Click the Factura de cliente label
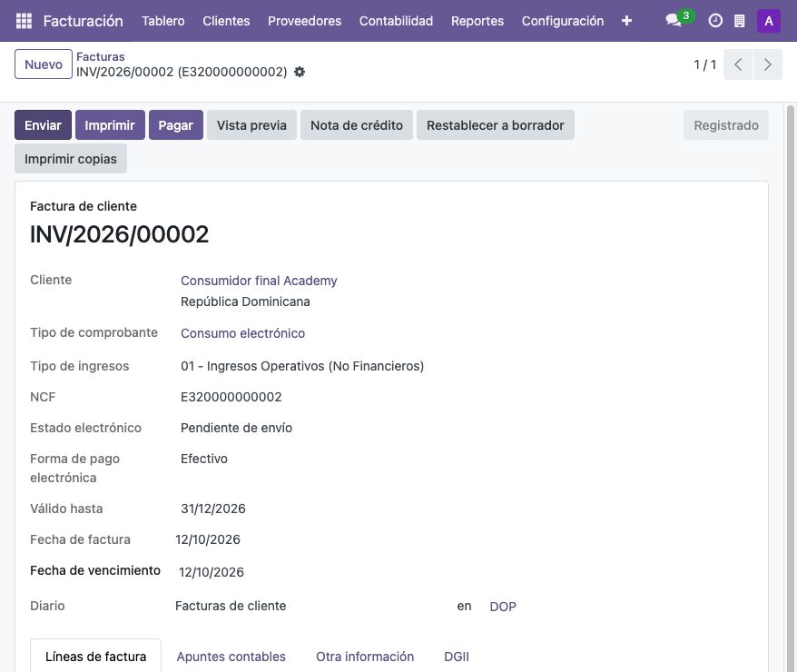The height and width of the screenshot is (672, 797). click(84, 206)
